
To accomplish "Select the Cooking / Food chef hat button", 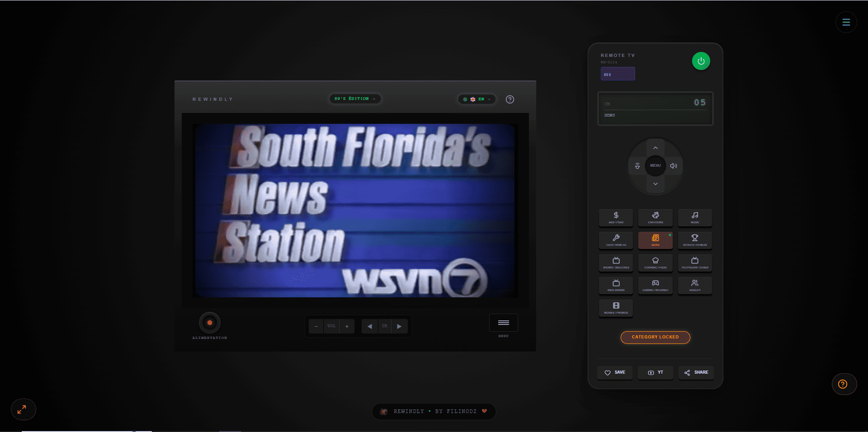I will 656,263.
